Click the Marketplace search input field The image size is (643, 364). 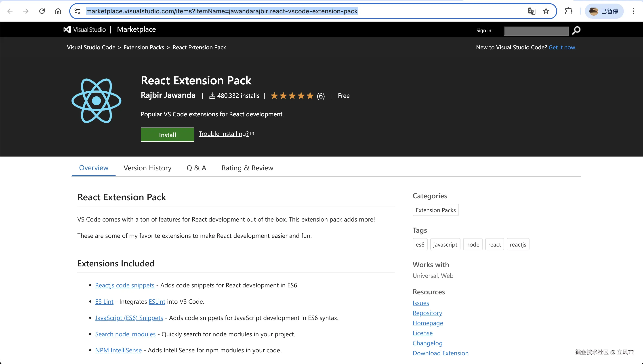pyautogui.click(x=536, y=31)
